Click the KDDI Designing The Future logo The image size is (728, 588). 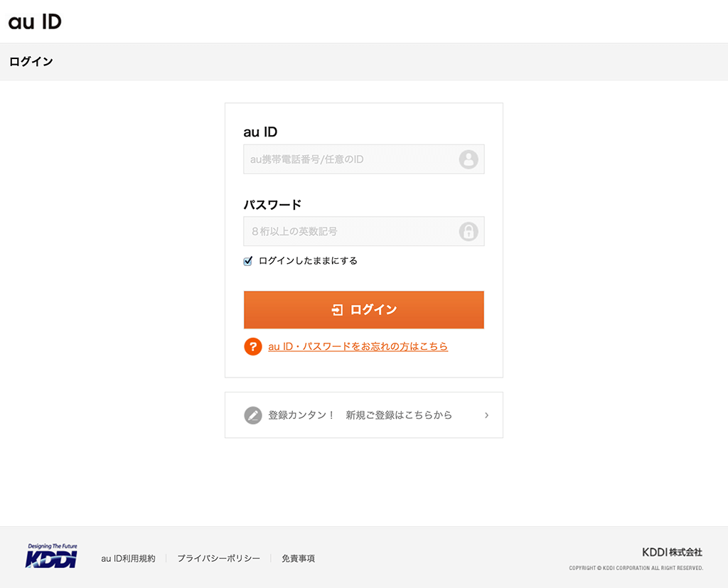pos(51,555)
